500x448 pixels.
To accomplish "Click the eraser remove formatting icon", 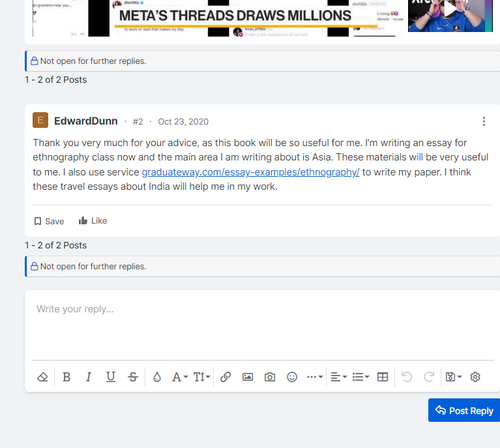I will pyautogui.click(x=42, y=377).
